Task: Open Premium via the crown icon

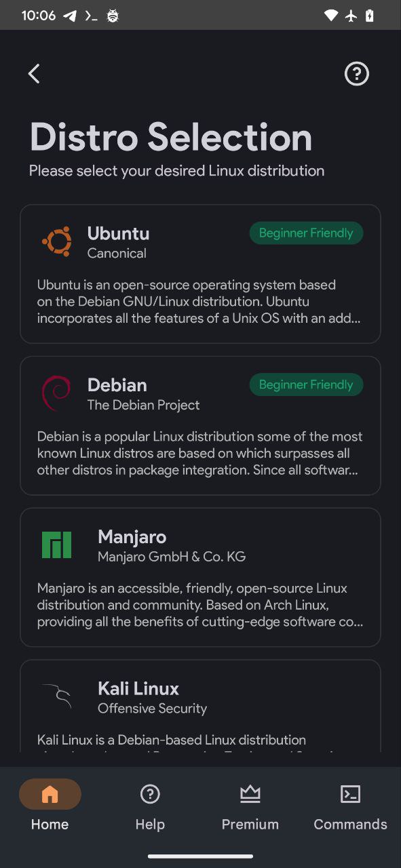Action: (x=250, y=793)
